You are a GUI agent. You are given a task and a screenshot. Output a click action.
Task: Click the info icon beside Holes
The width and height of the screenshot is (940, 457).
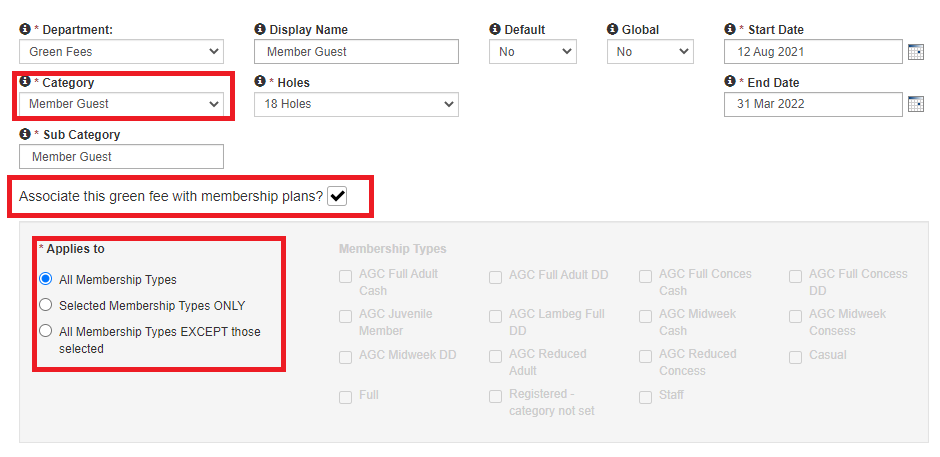[x=260, y=81]
